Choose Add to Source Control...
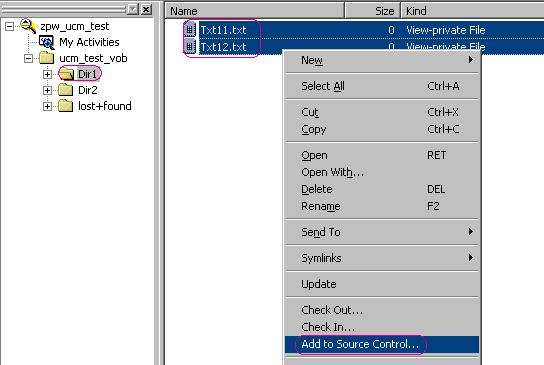This screenshot has width=544, height=365. tap(382, 344)
